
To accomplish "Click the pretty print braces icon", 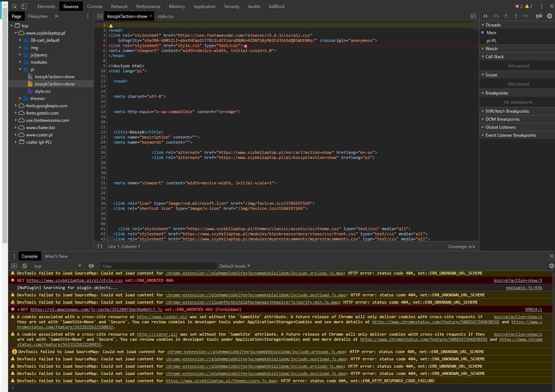I will click(x=100, y=246).
